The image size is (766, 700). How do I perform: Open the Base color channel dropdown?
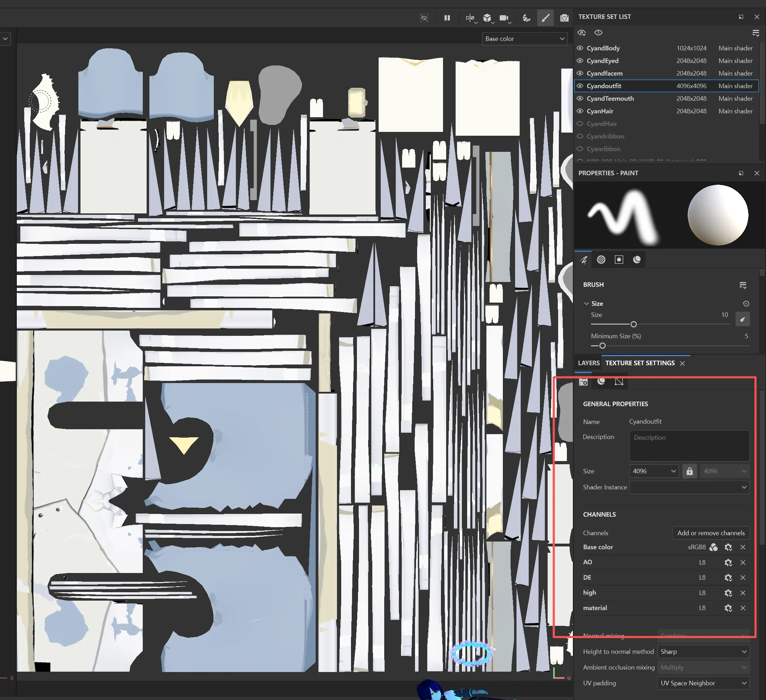(x=525, y=39)
